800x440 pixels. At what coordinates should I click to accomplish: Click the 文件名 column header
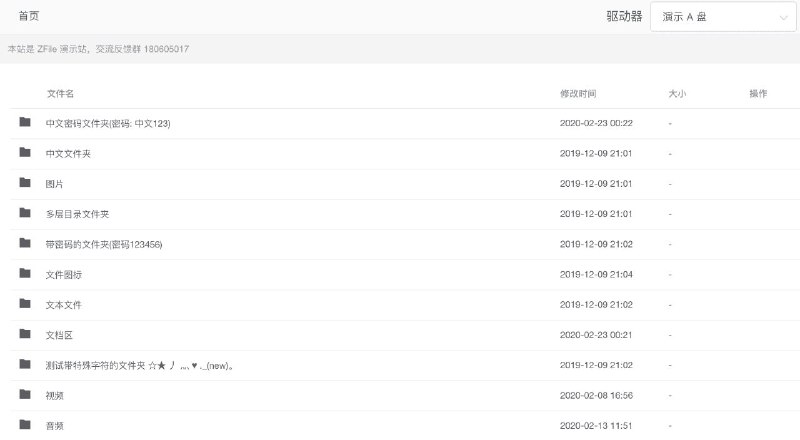click(x=60, y=93)
